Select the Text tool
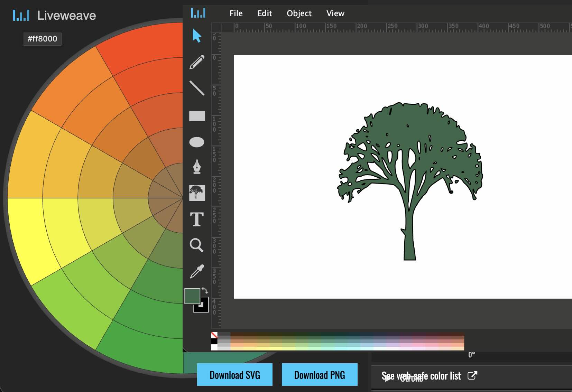This screenshot has height=392, width=572. [x=197, y=219]
